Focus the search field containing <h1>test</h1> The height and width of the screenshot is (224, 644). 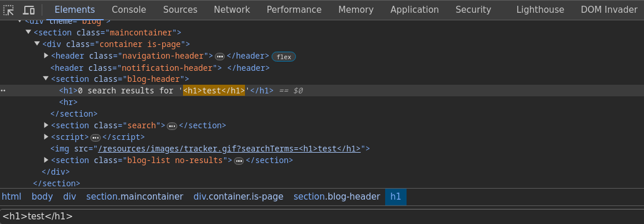322,216
